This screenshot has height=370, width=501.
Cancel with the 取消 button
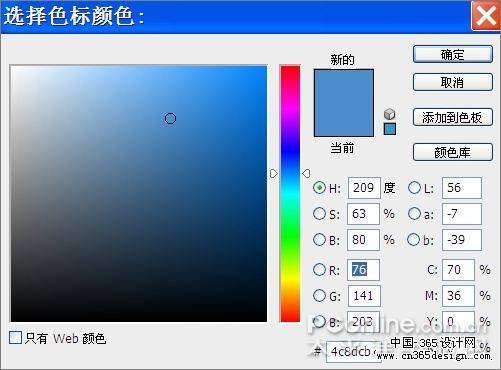(453, 82)
